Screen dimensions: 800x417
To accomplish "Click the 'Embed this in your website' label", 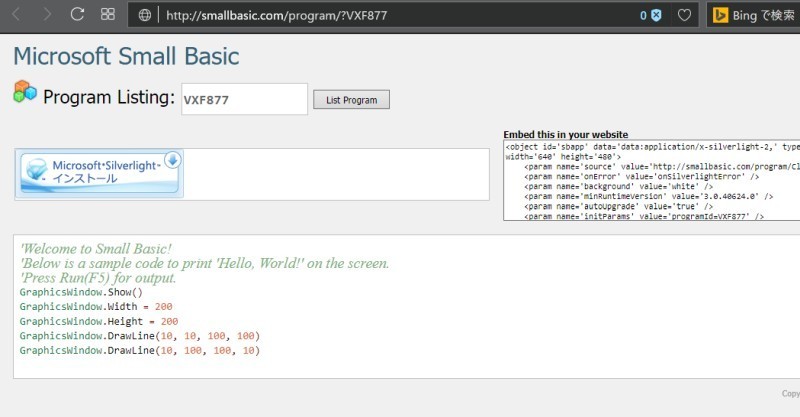I will pyautogui.click(x=566, y=134).
